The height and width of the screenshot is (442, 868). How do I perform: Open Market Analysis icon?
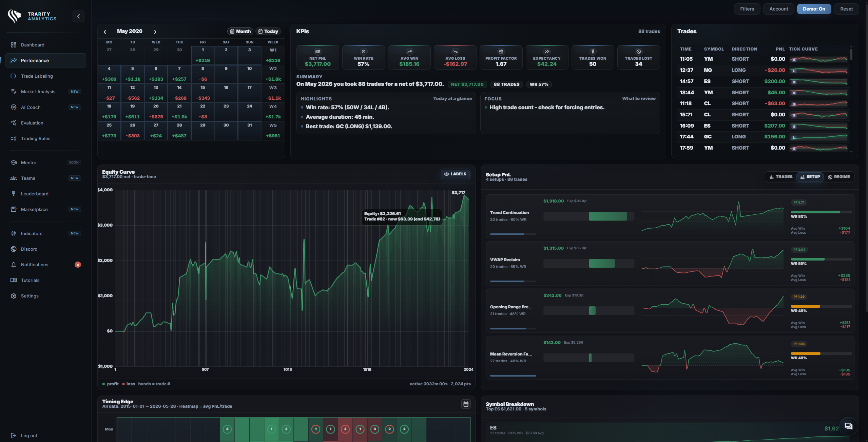pos(14,92)
